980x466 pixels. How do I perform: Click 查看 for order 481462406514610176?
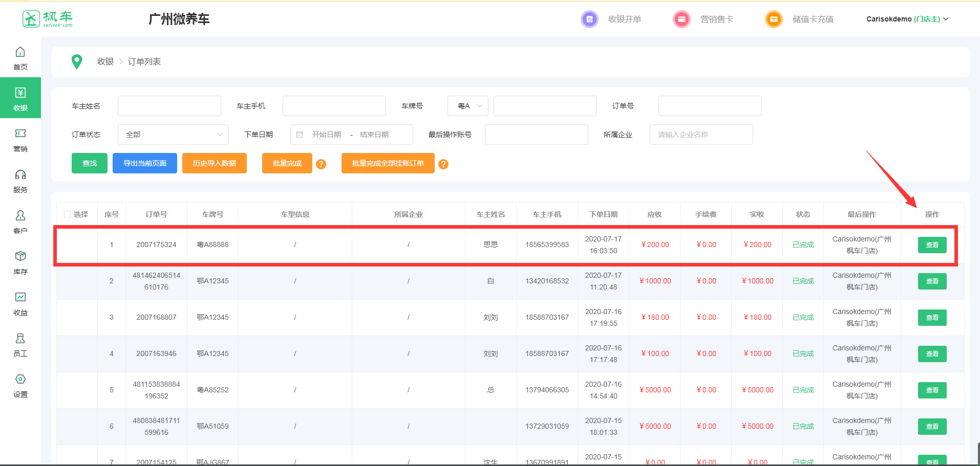[x=932, y=281]
